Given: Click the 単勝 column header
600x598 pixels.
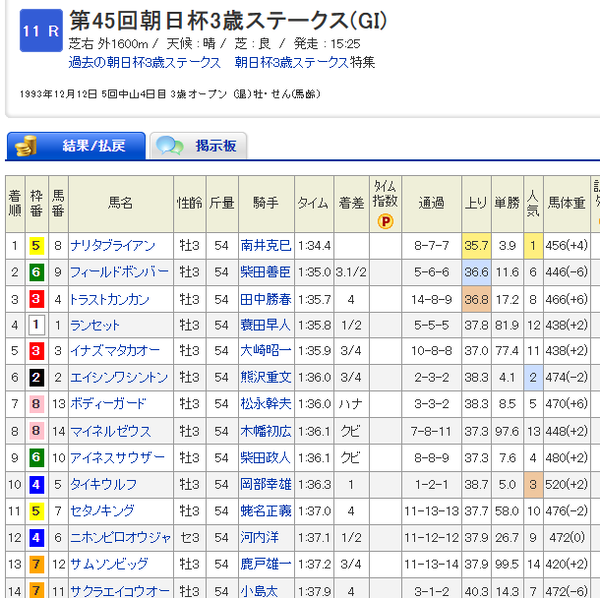Looking at the screenshot, I should pos(507,203).
